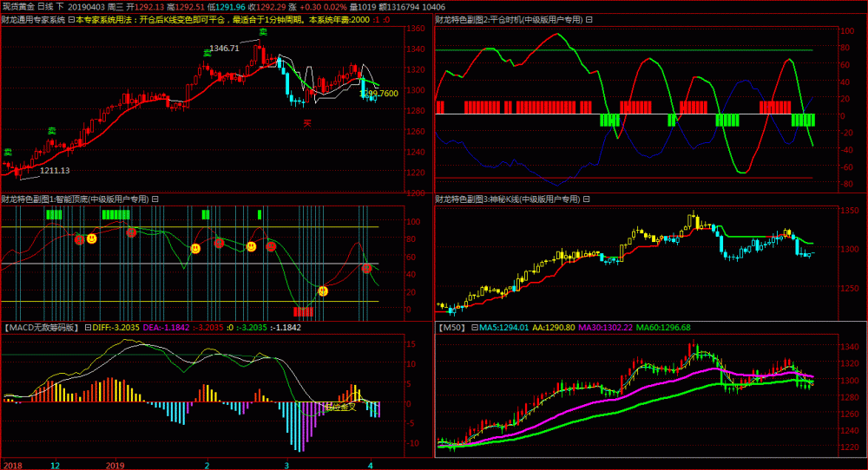The image size is (868, 470).
Task: Click the leftmost green top-signal block in 智能顶底 panel
Action: 54,214
